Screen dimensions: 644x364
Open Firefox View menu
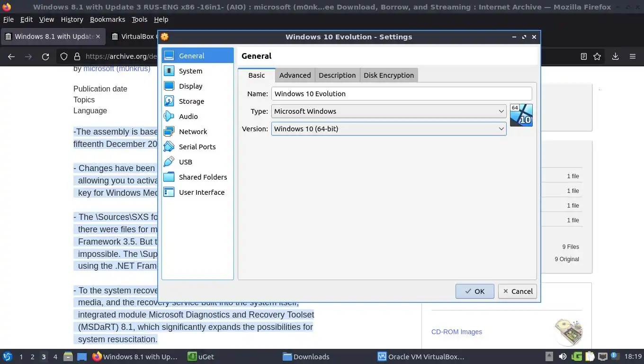[46, 19]
